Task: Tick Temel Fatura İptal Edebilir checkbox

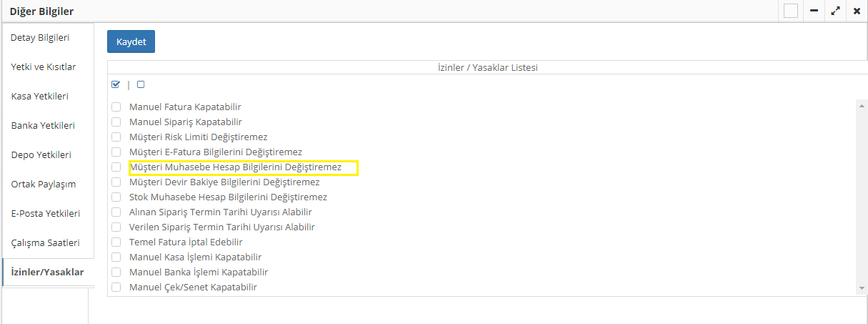Action: [x=116, y=242]
